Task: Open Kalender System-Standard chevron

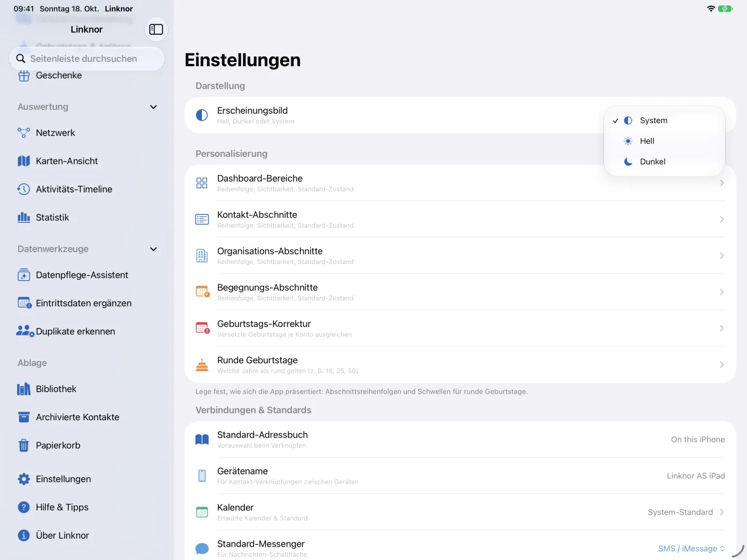Action: 722,512
